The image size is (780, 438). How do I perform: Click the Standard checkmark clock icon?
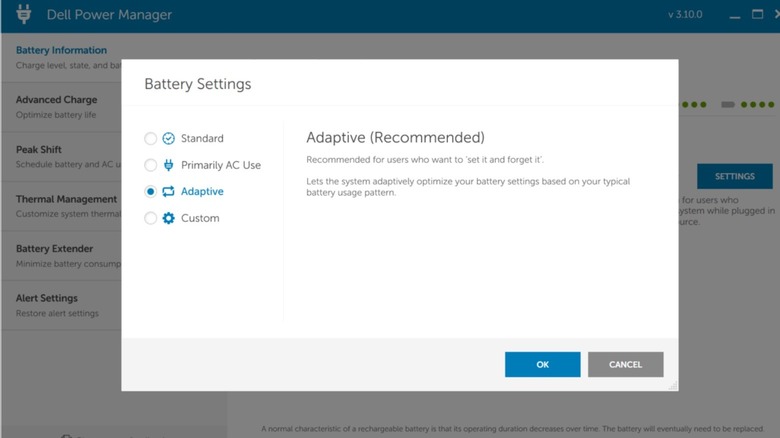pos(169,138)
